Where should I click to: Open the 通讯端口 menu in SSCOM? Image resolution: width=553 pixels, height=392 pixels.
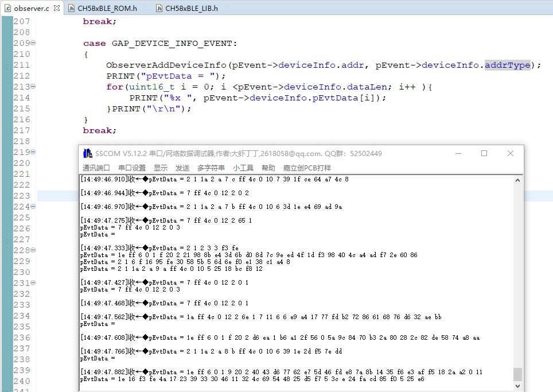[96, 168]
